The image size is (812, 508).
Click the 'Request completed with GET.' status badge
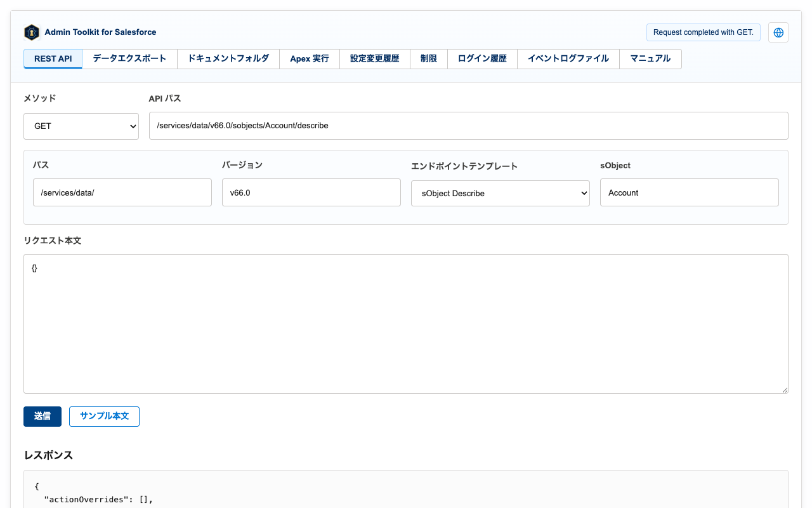tap(704, 32)
